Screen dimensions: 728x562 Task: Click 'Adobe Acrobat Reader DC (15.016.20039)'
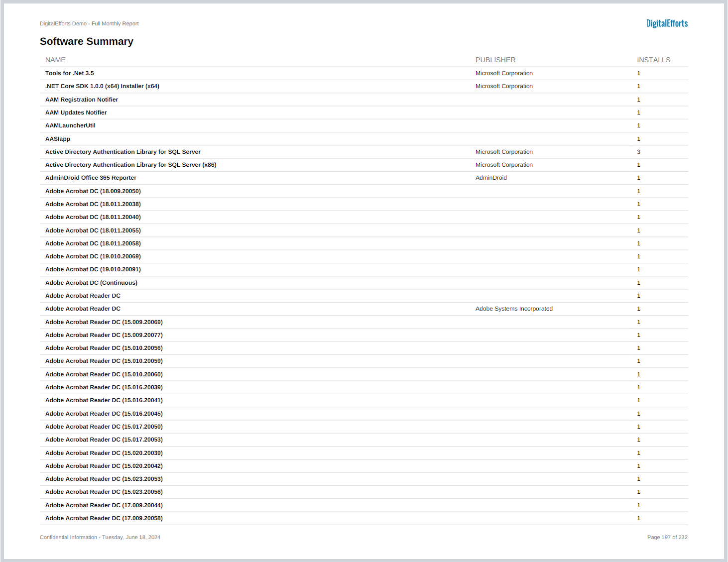tap(104, 387)
